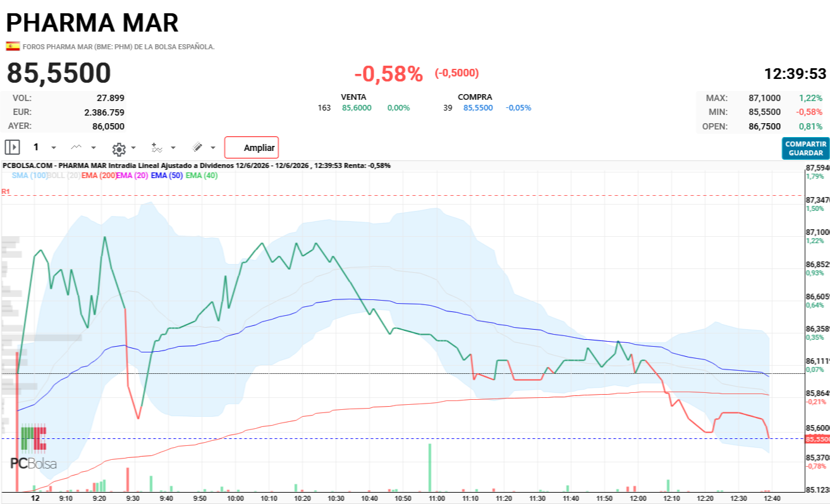Click the COMPRA change -0,05%
Screen dimensions: 830x504
click(x=518, y=108)
